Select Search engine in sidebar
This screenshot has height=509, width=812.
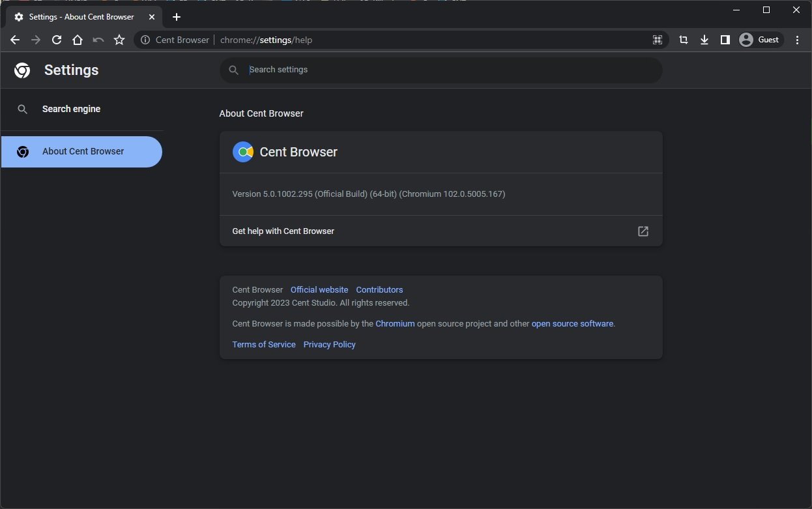point(71,109)
